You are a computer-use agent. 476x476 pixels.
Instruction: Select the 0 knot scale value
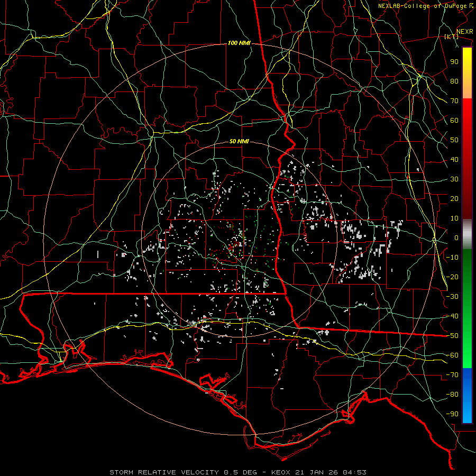click(x=456, y=238)
